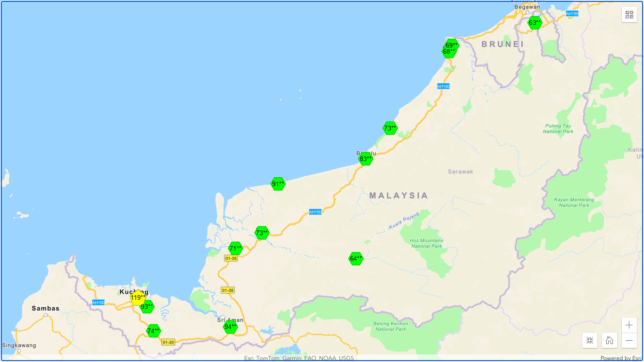Zoom in with the plus button

(x=629, y=325)
